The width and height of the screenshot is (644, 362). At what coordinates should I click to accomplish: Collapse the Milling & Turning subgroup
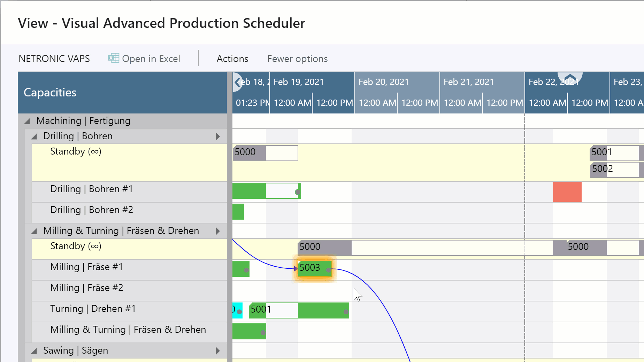click(34, 231)
